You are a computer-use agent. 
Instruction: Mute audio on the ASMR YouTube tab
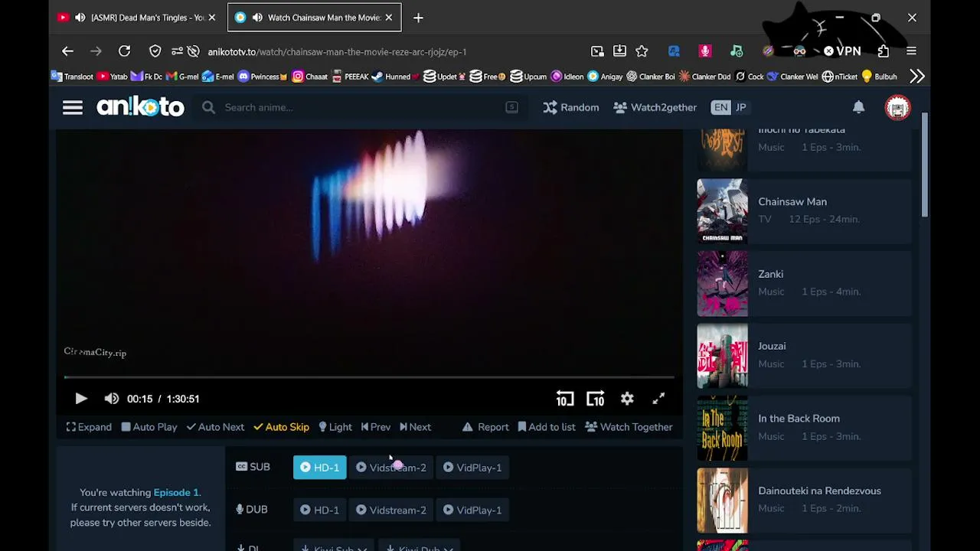click(x=80, y=18)
